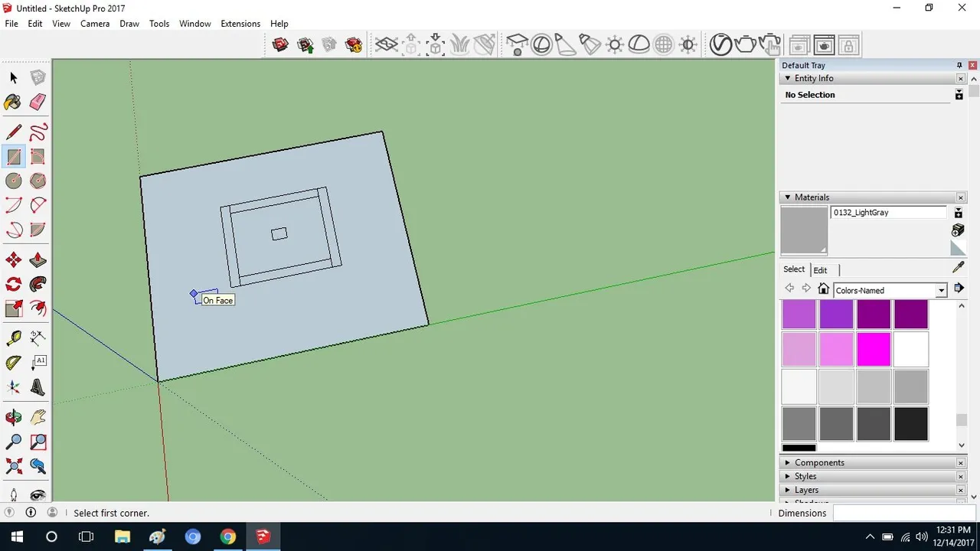Screen dimensions: 980x551
Task: Click the credits status bar icon
Action: pyautogui.click(x=31, y=513)
